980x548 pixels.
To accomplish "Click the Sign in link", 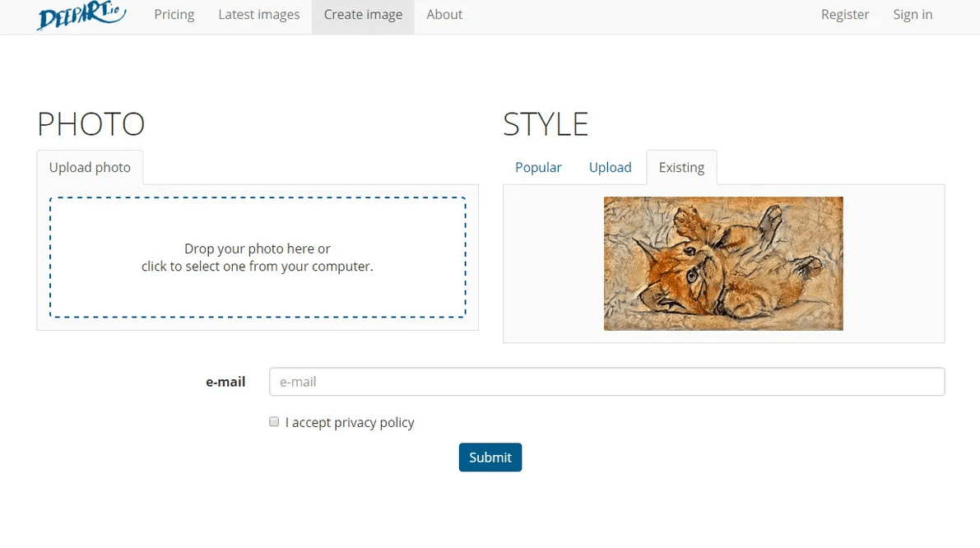I will 913,14.
